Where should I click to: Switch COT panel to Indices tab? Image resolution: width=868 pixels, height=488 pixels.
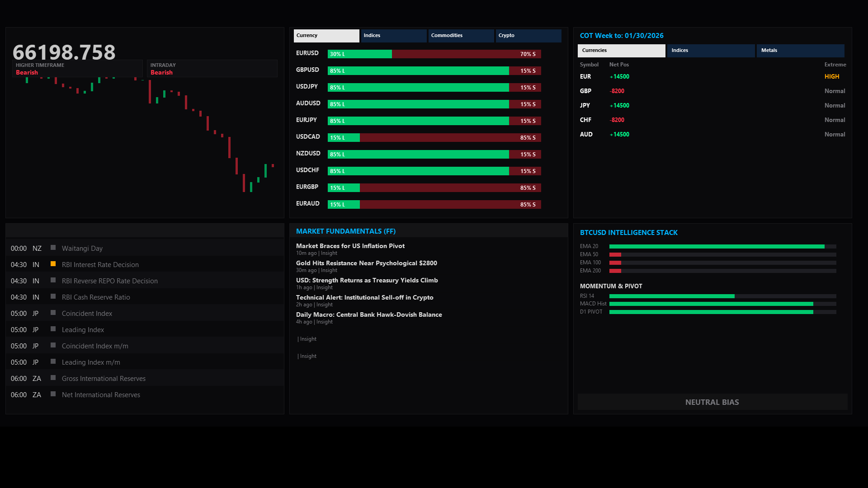(x=710, y=51)
